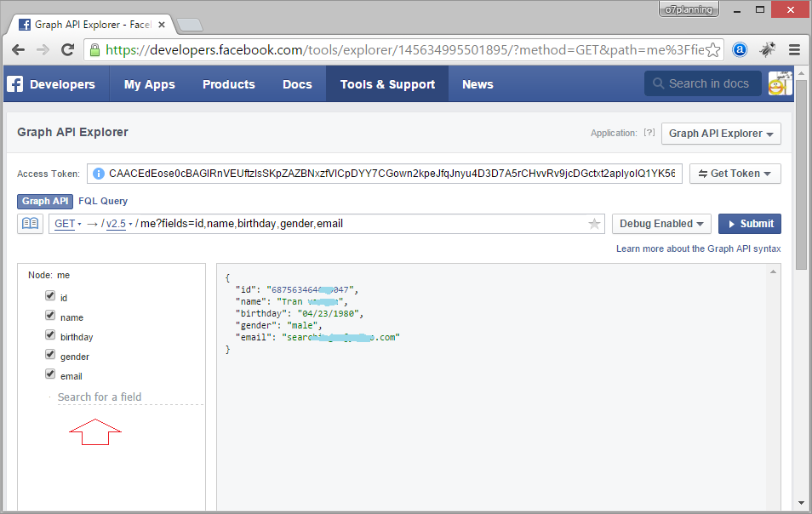Click the Node: me label
Viewport: 812px width, 514px height.
pos(49,275)
